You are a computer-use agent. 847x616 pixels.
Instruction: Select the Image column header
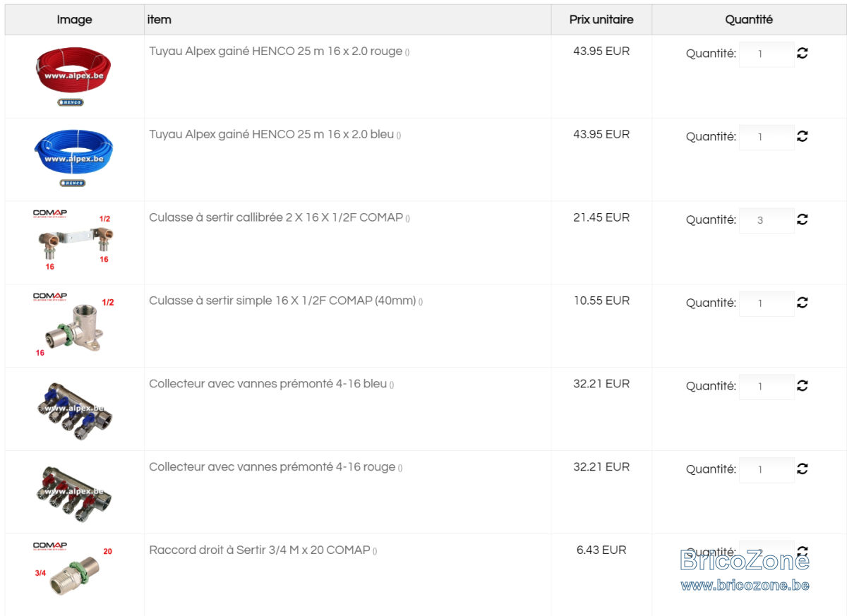(75, 20)
